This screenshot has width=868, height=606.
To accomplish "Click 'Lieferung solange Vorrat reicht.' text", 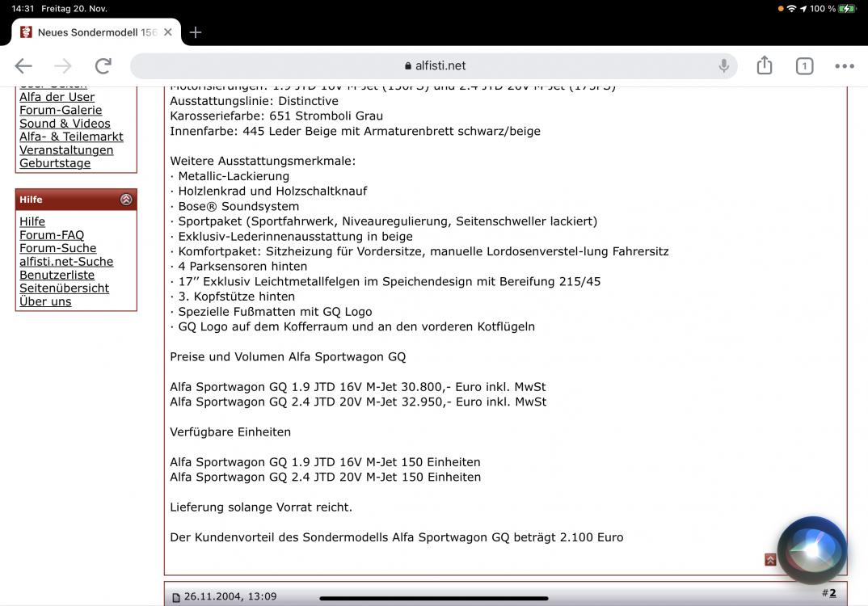I will (x=261, y=507).
